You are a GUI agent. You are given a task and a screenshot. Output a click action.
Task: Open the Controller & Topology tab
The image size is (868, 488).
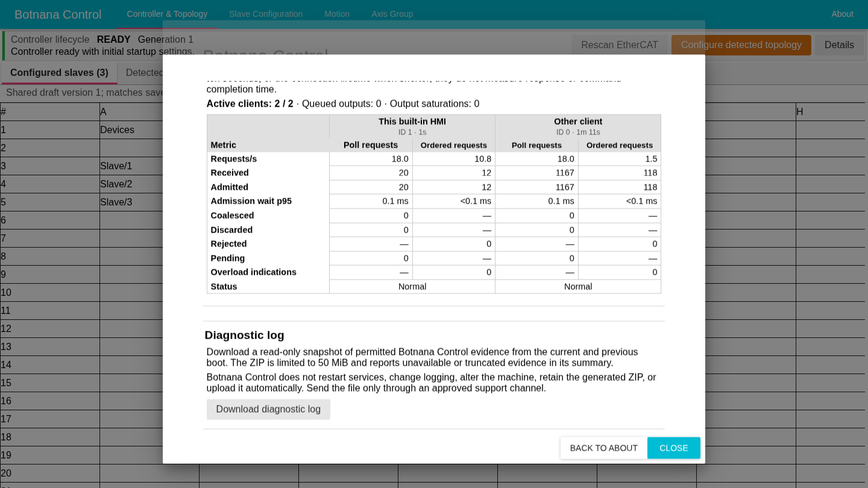167,14
